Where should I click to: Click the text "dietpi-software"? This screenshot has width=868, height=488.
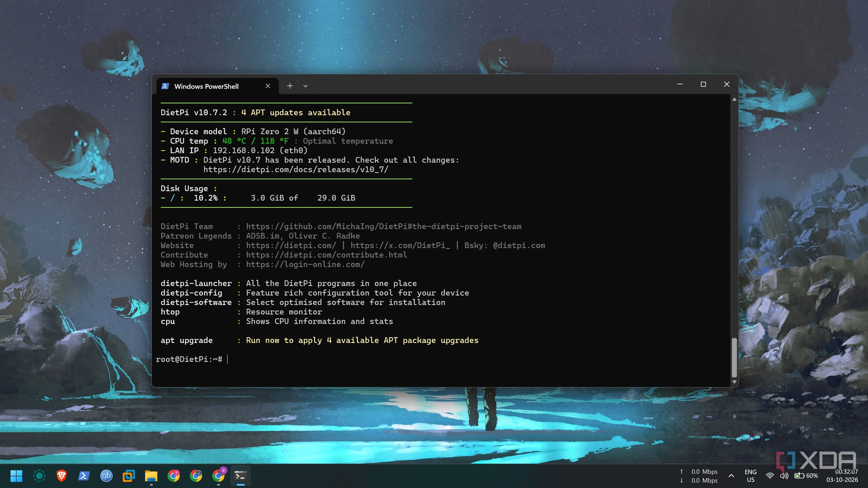(x=196, y=302)
